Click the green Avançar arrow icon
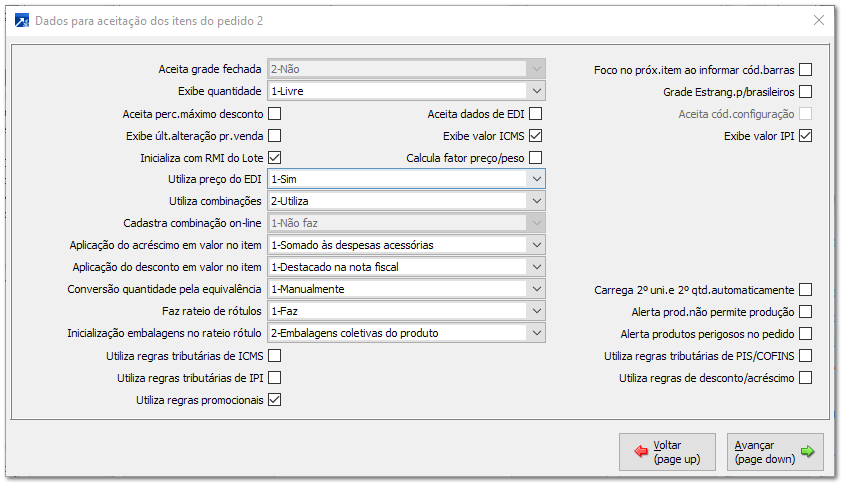The width and height of the screenshot is (858, 493). pos(807,452)
